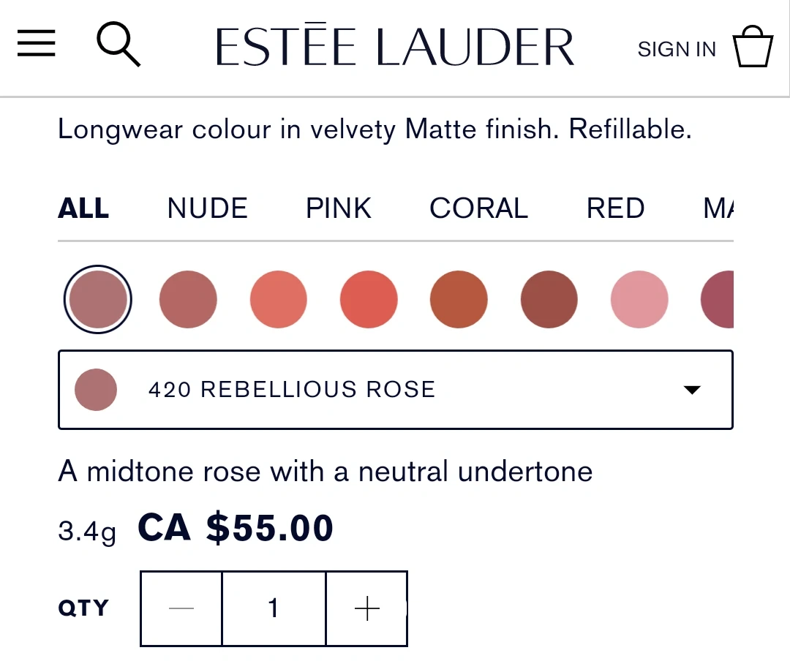This screenshot has height=672, width=790.
Task: Select the ALL shades tab
Action: tap(83, 208)
